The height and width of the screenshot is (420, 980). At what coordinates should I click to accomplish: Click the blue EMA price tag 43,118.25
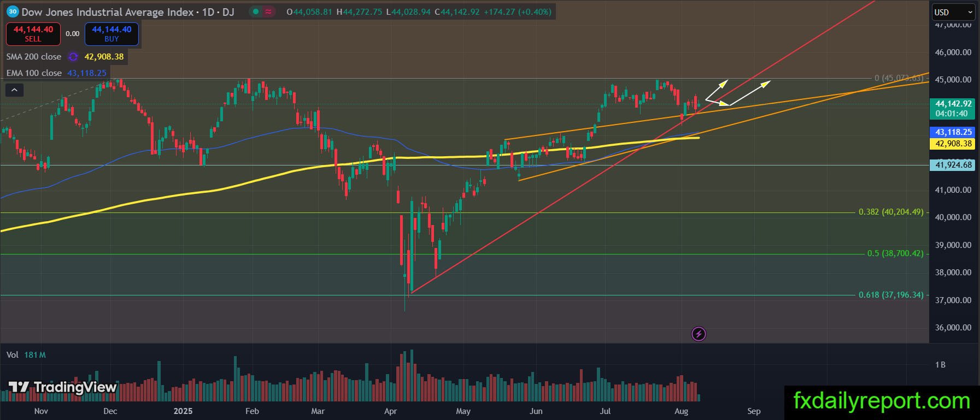953,132
